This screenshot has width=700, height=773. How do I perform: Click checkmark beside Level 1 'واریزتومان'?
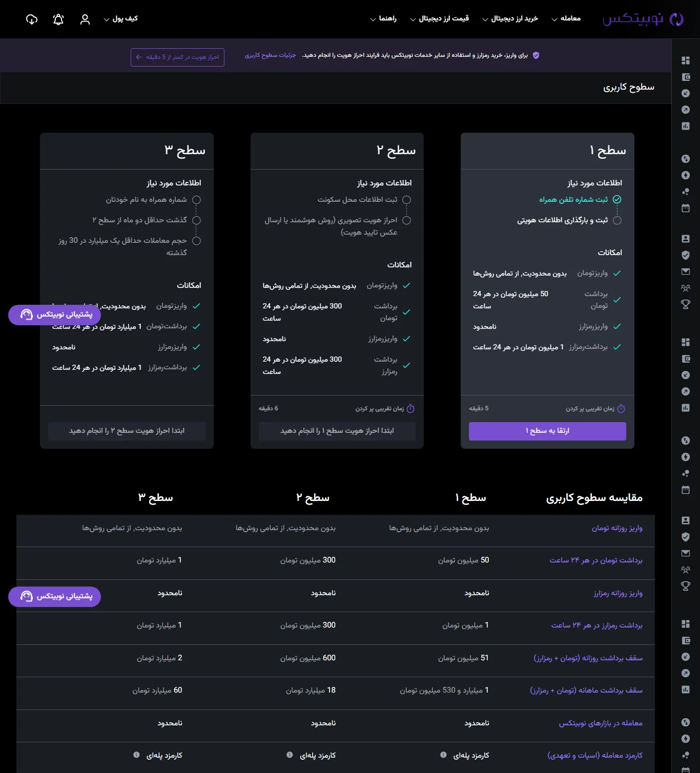(617, 273)
